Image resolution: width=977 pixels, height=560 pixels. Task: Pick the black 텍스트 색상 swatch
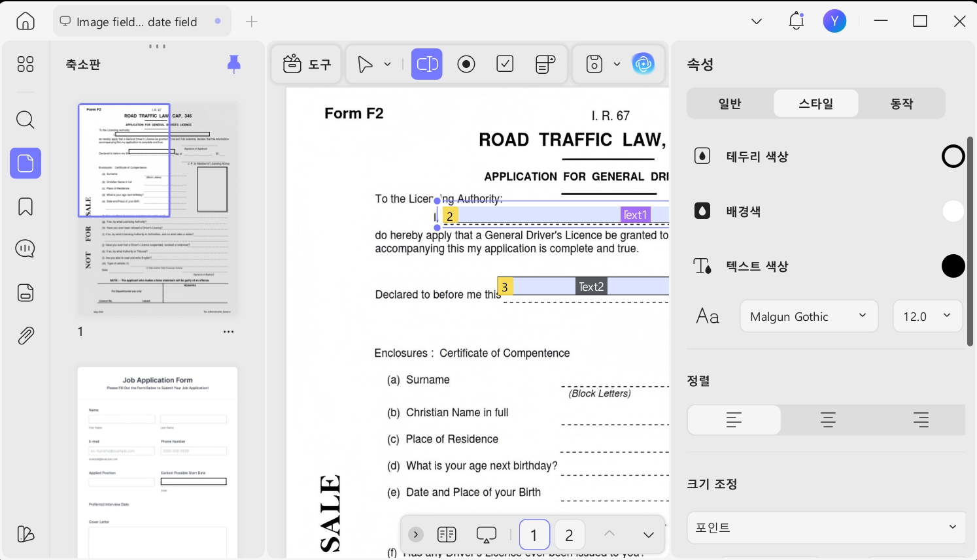(x=953, y=266)
